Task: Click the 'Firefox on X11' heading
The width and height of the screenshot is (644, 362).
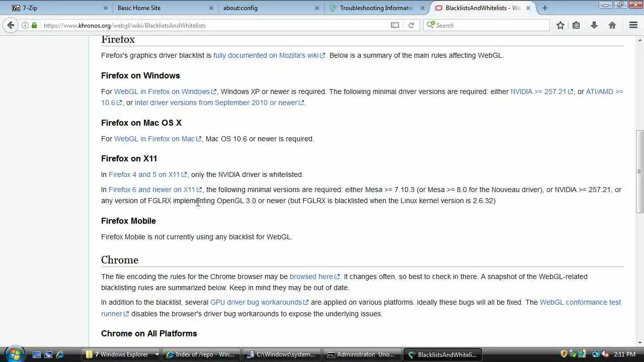Action: 129,158
